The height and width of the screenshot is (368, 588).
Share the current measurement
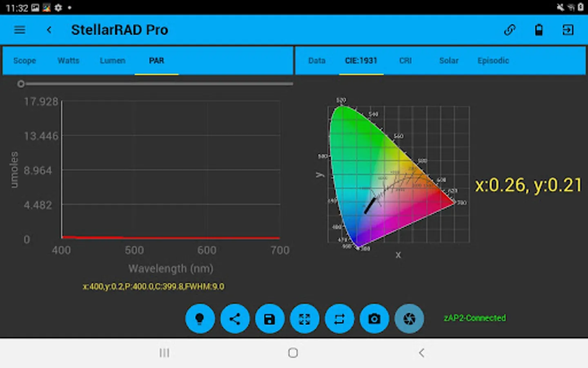click(x=235, y=319)
